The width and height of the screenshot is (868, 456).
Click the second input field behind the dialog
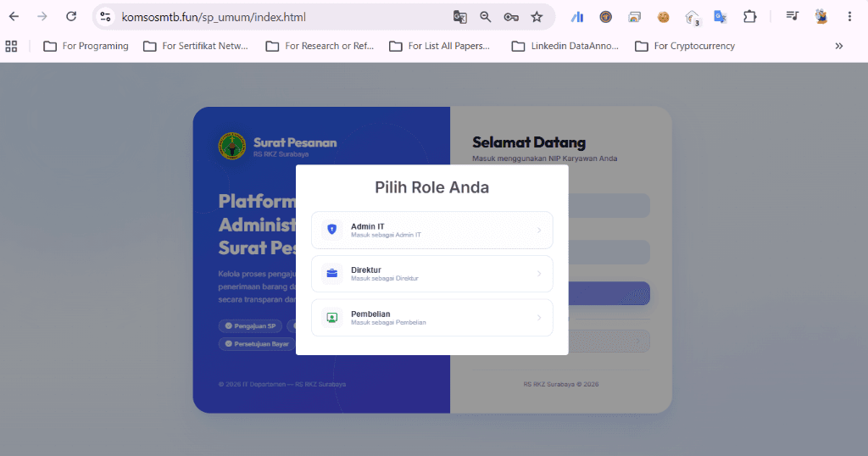click(609, 252)
